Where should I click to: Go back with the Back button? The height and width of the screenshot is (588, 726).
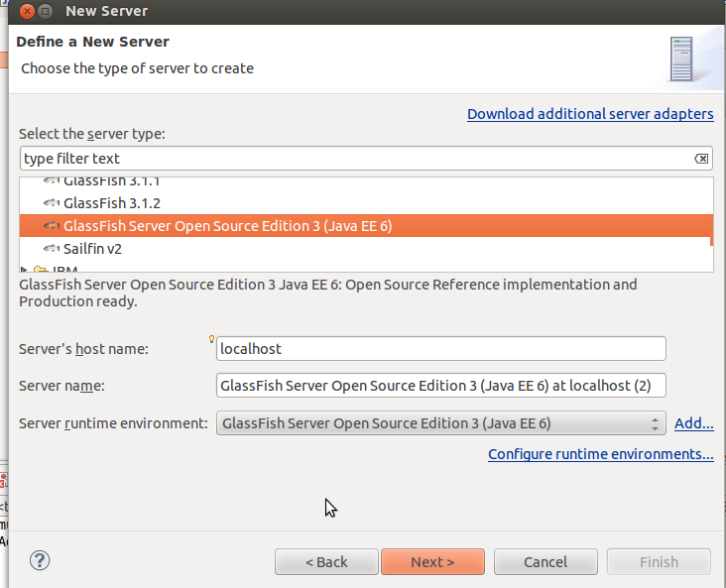(x=326, y=562)
